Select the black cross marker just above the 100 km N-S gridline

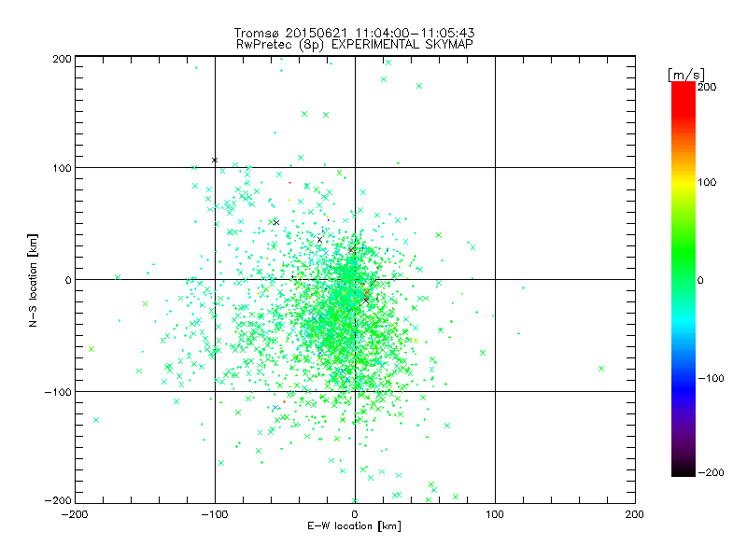tap(215, 160)
